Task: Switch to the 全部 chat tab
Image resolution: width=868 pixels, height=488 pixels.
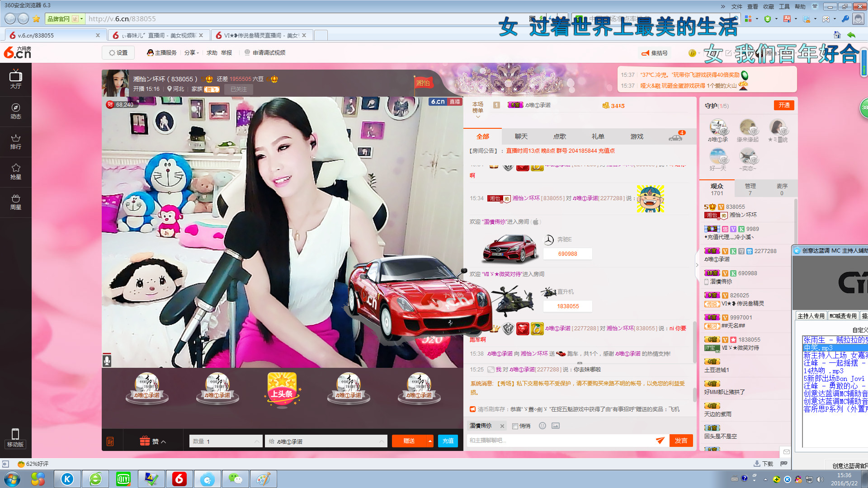Action: [483, 136]
